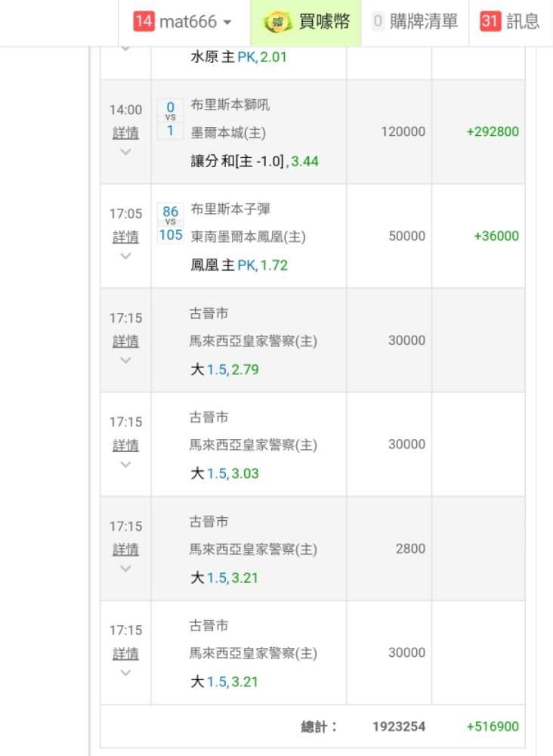The image size is (553, 756).
Task: Expand the chevron for the 2800 stake bet
Action: [125, 569]
